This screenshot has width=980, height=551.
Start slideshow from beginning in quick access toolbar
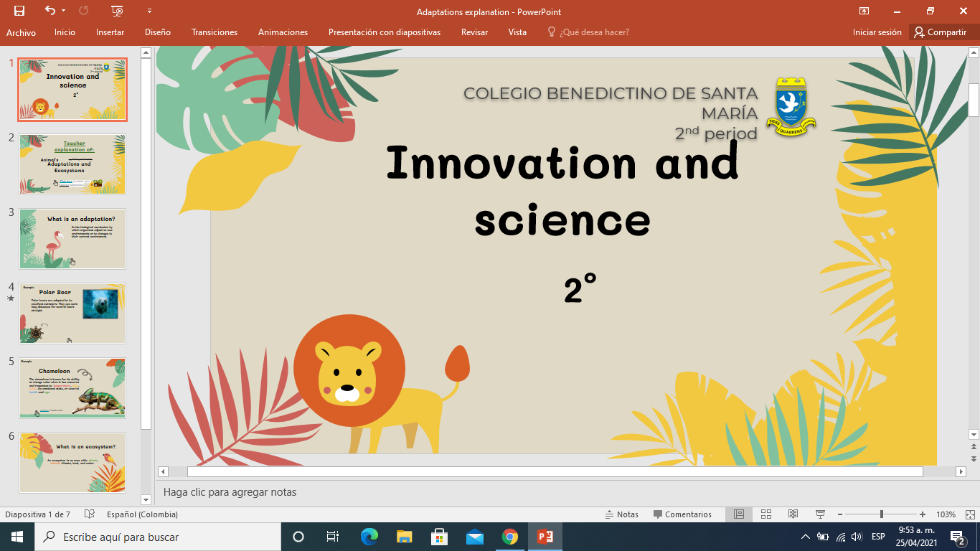coord(117,11)
